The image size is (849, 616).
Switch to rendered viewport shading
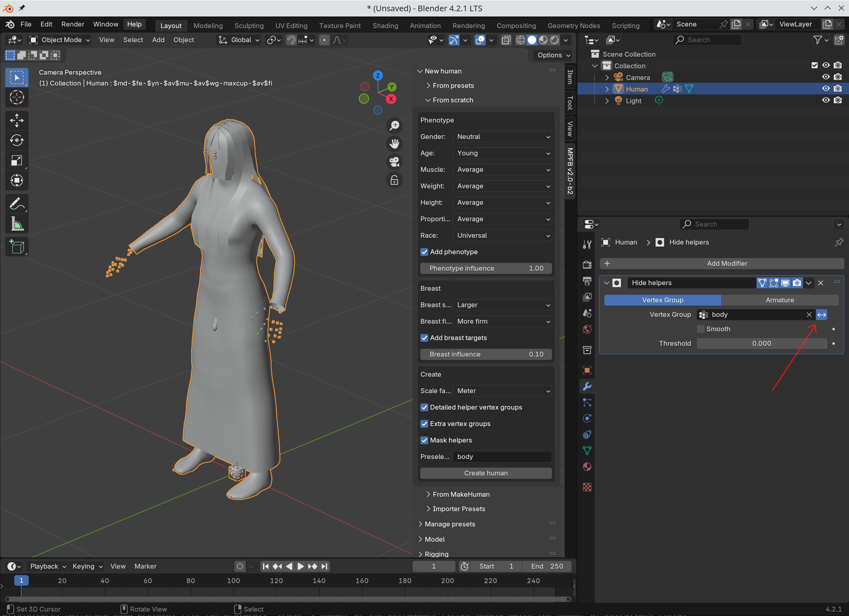pos(555,40)
